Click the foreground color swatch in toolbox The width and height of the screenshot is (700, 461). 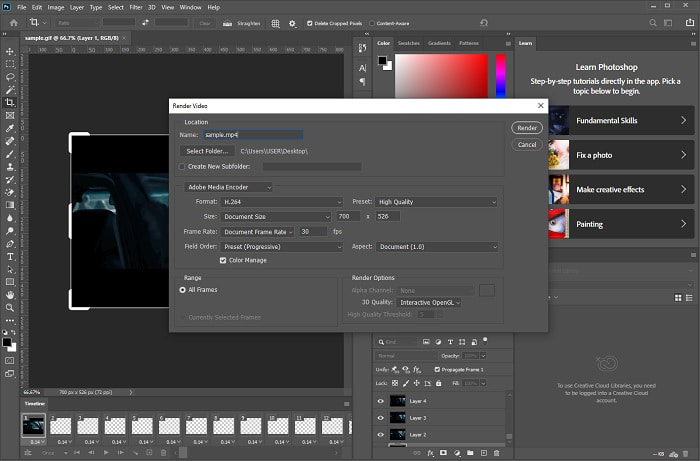click(7, 342)
